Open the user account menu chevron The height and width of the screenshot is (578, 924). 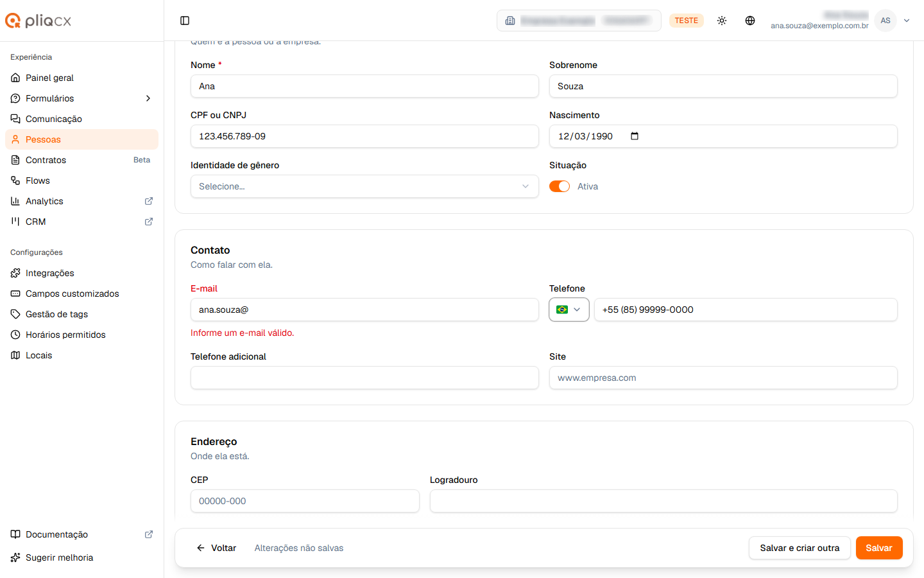[907, 21]
